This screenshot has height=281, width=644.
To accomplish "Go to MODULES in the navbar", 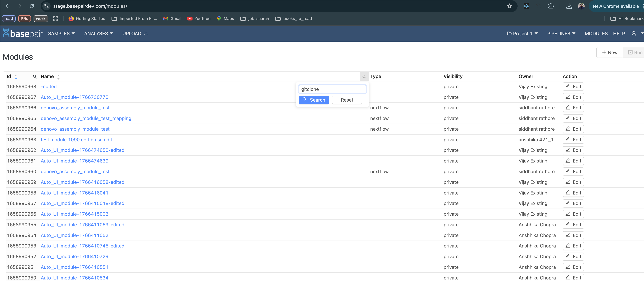I will click(x=596, y=34).
